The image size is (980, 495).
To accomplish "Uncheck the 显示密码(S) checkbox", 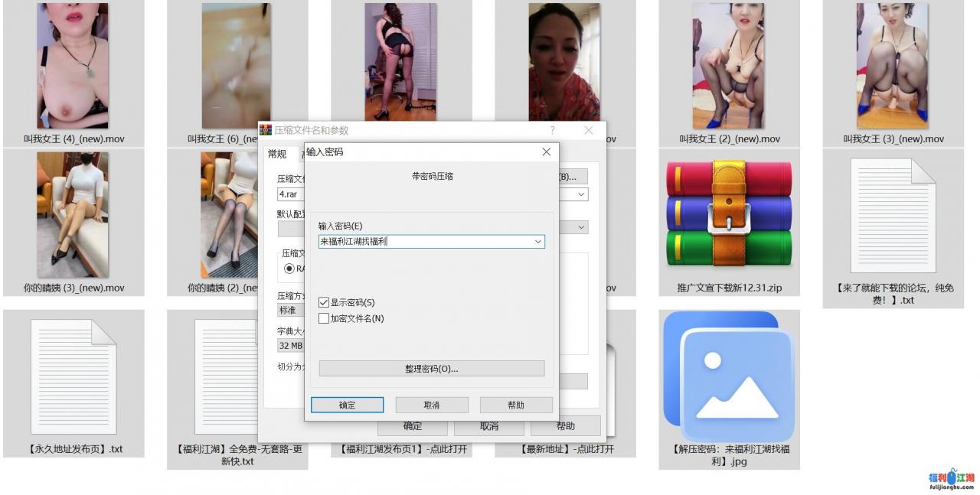I will coord(324,303).
